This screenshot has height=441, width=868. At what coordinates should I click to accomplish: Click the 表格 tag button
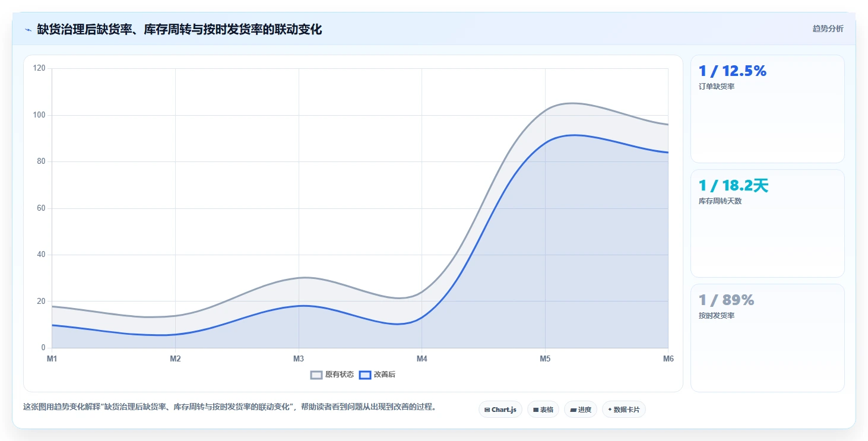[x=543, y=410]
